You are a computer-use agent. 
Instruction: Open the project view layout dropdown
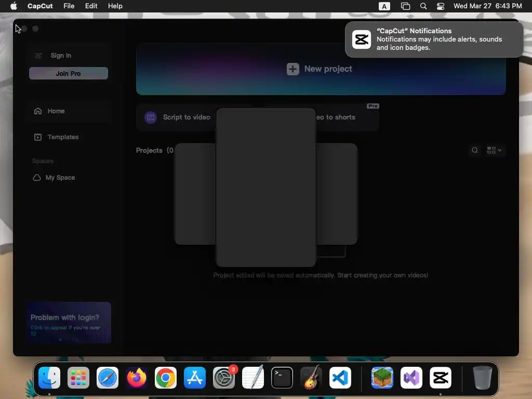click(495, 150)
